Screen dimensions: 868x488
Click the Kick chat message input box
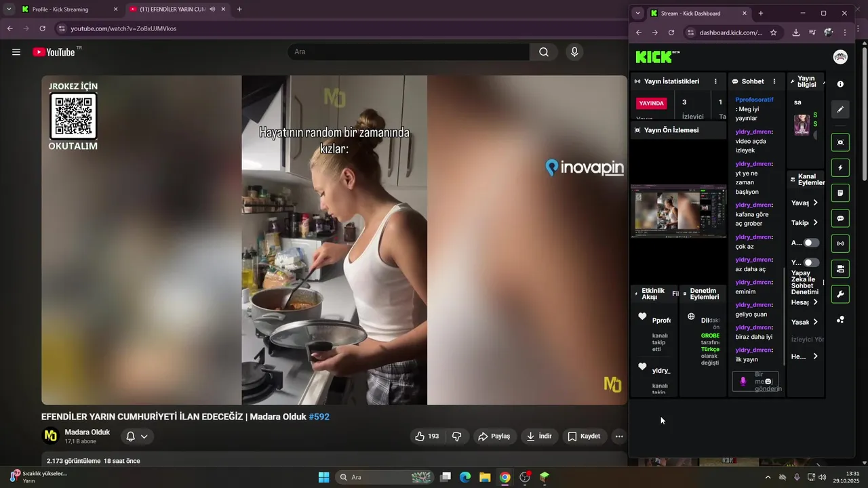(755, 382)
